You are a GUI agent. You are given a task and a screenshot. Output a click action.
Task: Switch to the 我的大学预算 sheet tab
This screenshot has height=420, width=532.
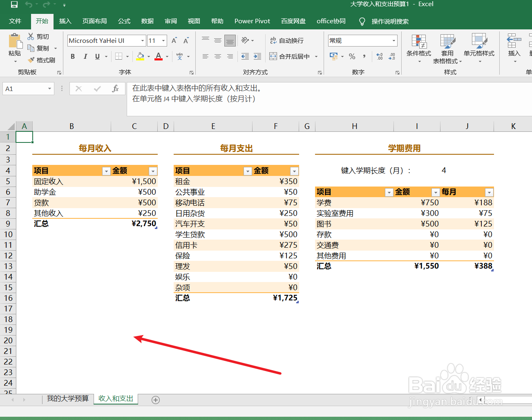[67, 399]
